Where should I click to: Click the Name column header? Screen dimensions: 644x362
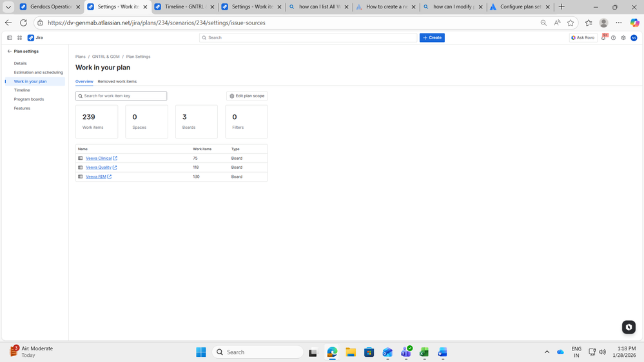pyautogui.click(x=83, y=149)
